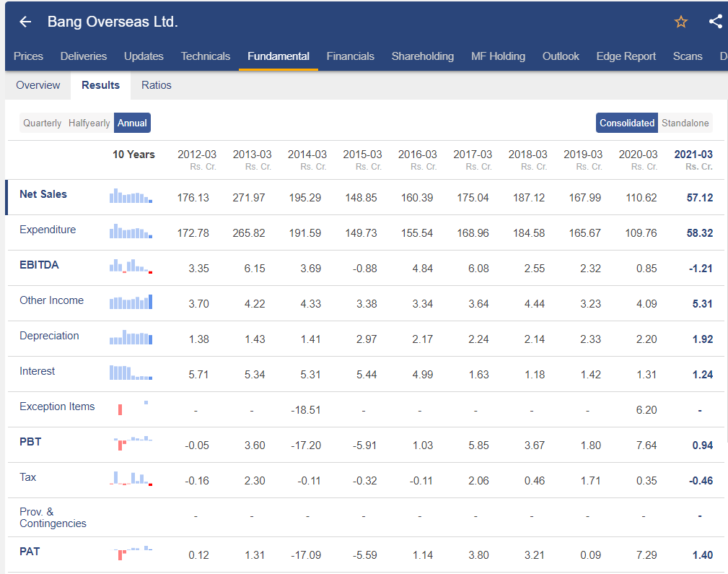Add Bang Overseas to favorites star
Viewport: 728px width, 574px height.
pos(680,22)
